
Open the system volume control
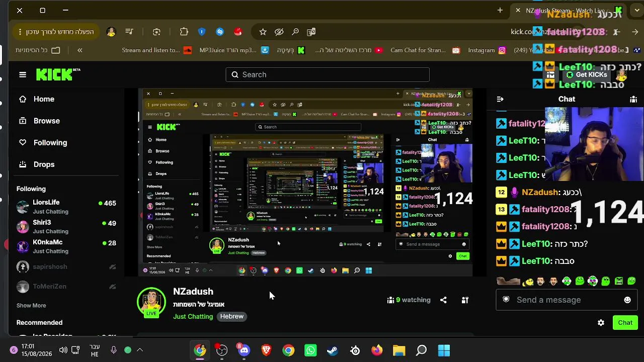(x=63, y=350)
